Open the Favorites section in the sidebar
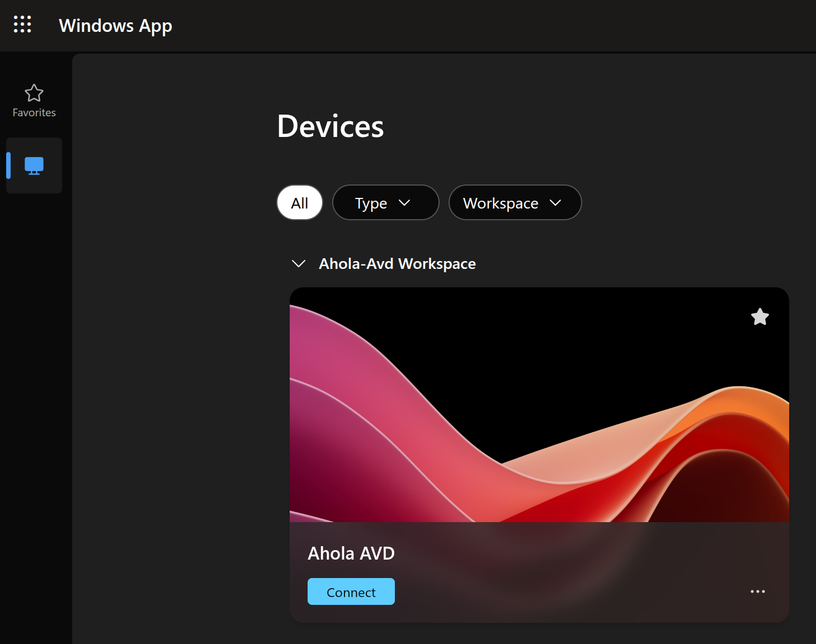Viewport: 816px width, 644px height. click(x=34, y=101)
